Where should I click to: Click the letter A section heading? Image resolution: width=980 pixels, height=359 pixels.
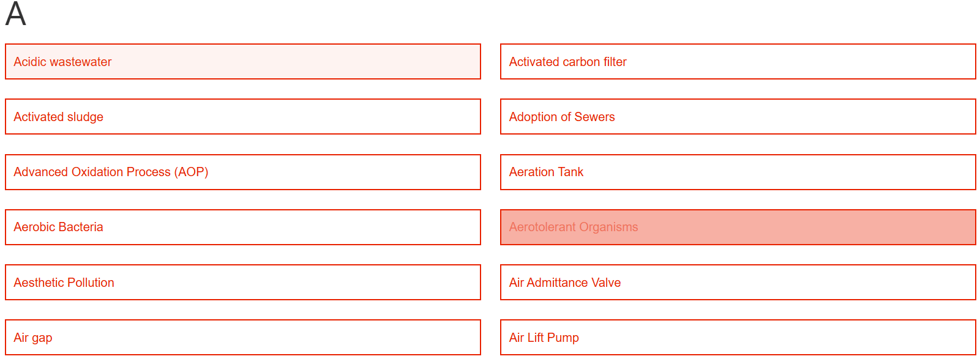click(16, 14)
